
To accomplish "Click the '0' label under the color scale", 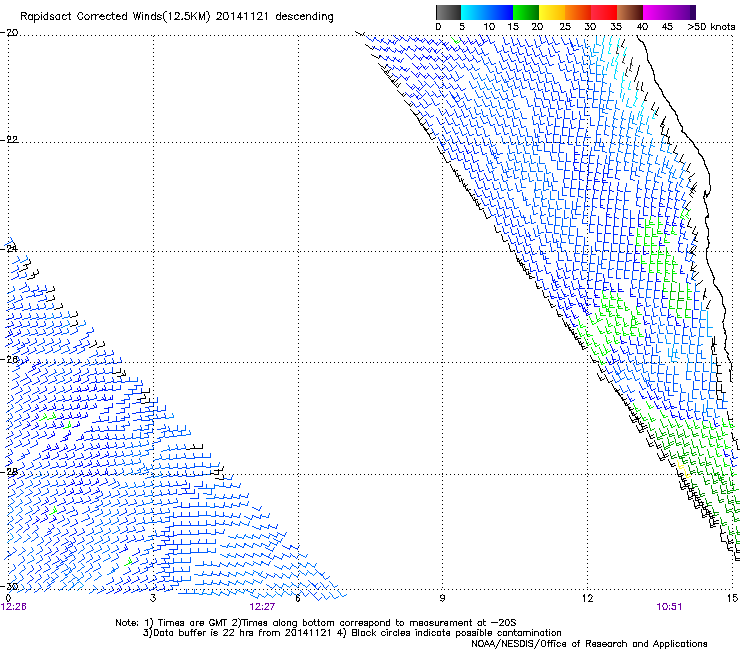I will [x=438, y=26].
